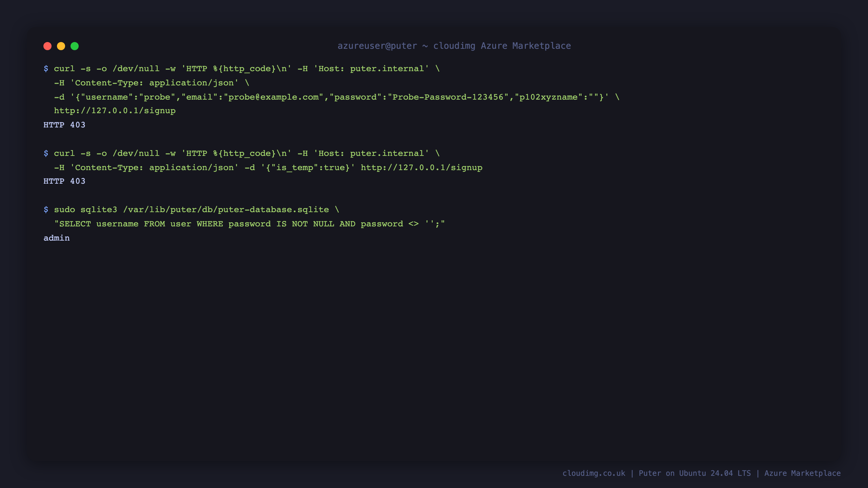Click the $ prompt of the first curl command
This screenshot has width=868, height=488.
click(x=46, y=69)
